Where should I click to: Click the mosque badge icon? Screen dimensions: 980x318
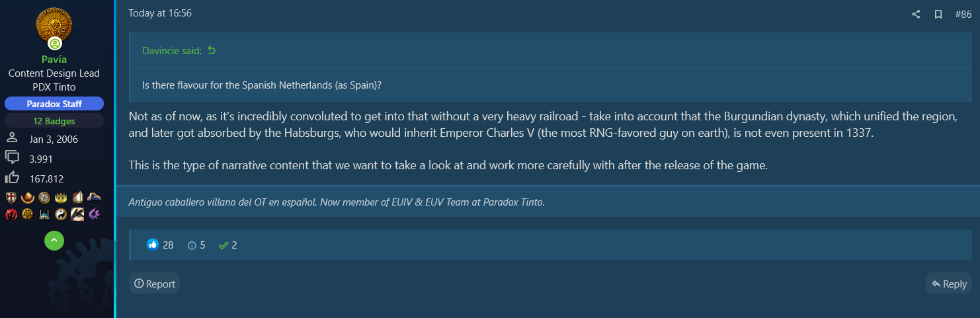tap(44, 215)
